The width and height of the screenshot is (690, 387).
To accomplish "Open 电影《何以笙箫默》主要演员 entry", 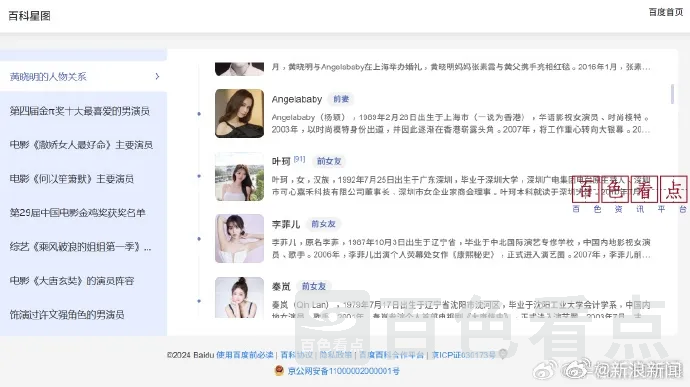I will click(72, 179).
